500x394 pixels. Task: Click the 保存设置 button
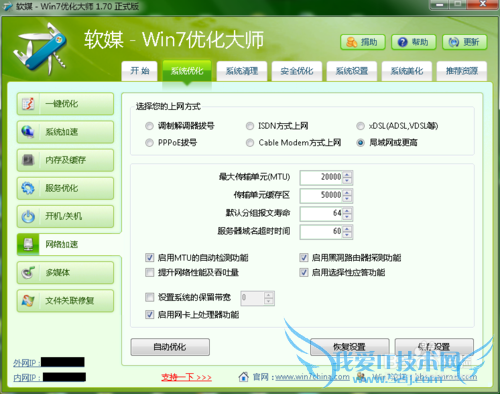[x=434, y=347]
